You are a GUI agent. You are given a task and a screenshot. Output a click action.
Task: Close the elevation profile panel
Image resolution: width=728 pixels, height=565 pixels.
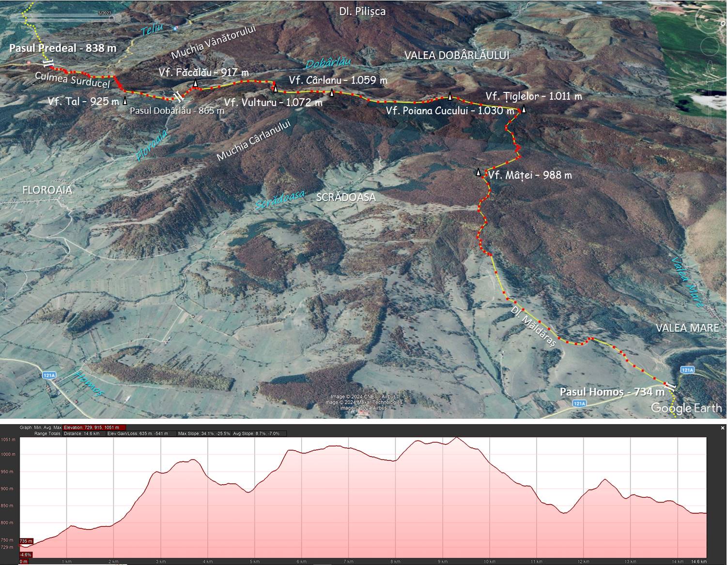[x=723, y=428]
